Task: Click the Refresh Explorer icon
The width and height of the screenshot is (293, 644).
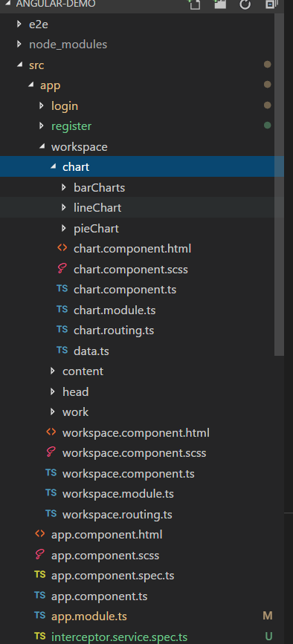Action: [245, 4]
